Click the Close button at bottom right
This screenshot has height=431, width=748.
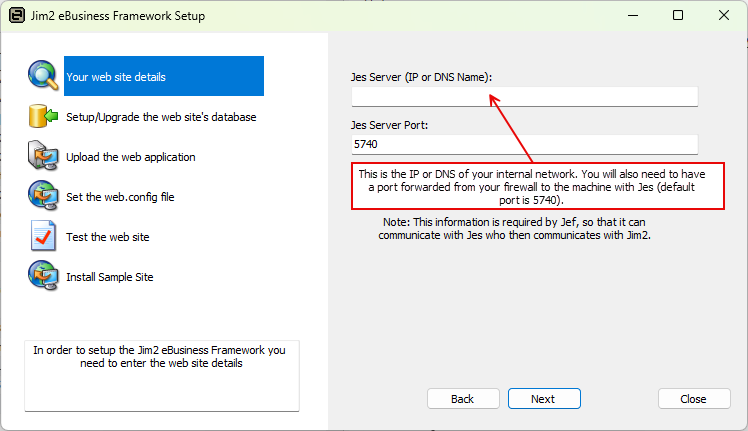click(693, 399)
